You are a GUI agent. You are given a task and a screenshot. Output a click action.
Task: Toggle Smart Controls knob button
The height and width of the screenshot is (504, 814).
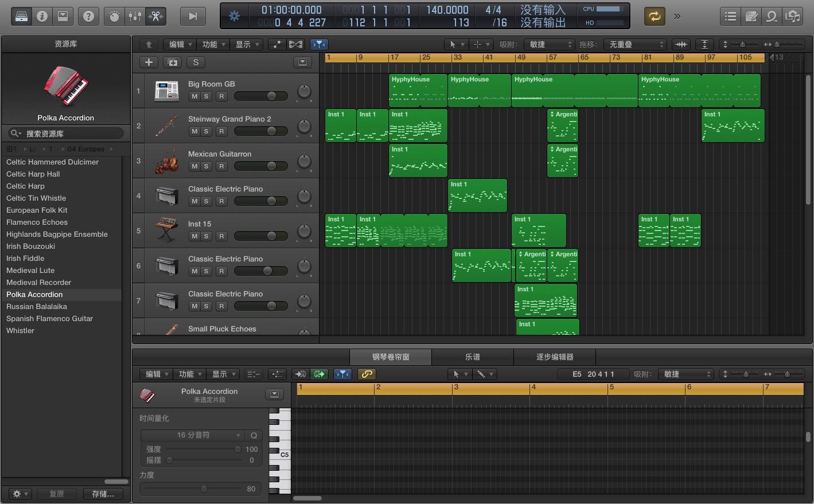point(114,16)
